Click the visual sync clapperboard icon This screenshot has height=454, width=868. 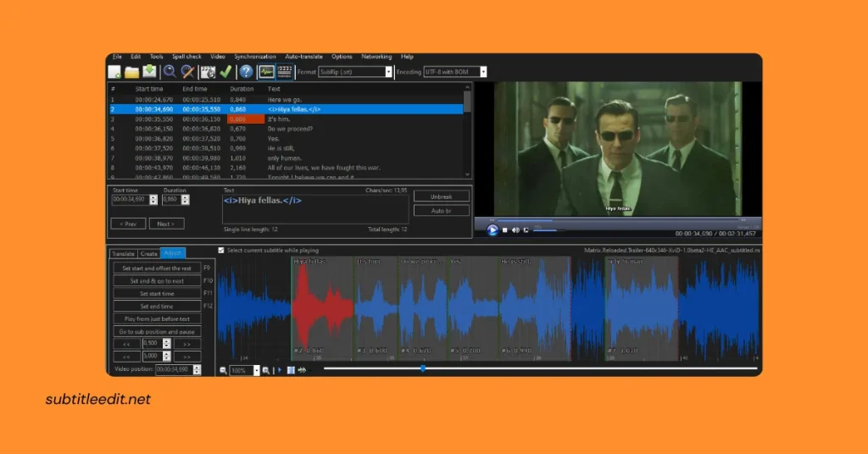(x=208, y=72)
